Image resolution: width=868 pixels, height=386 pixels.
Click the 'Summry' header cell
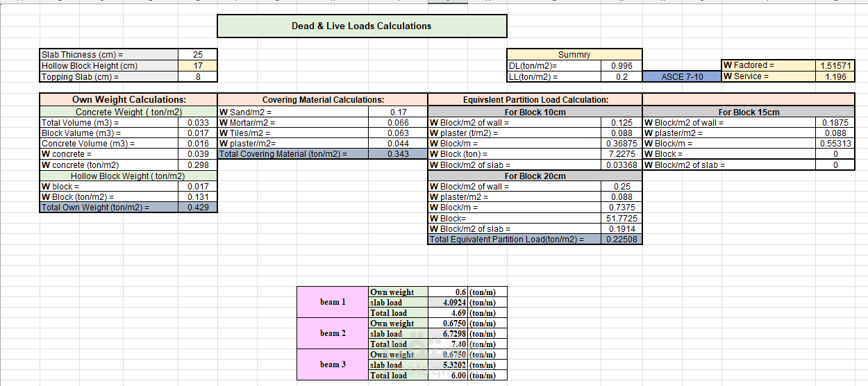574,54
